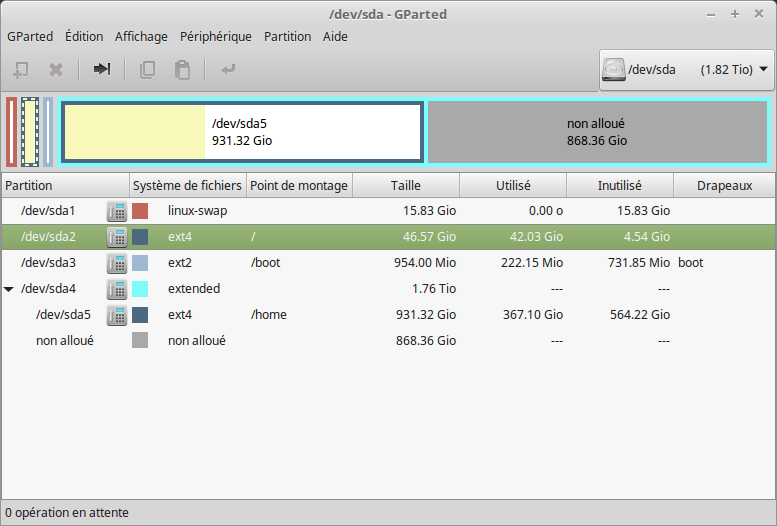Click the Système de fichiers column header

click(188, 185)
